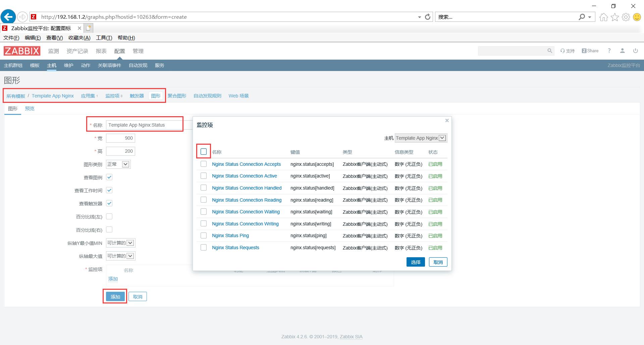Toggle 查看工作时间 checkbox
The height and width of the screenshot is (345, 644).
tap(109, 190)
